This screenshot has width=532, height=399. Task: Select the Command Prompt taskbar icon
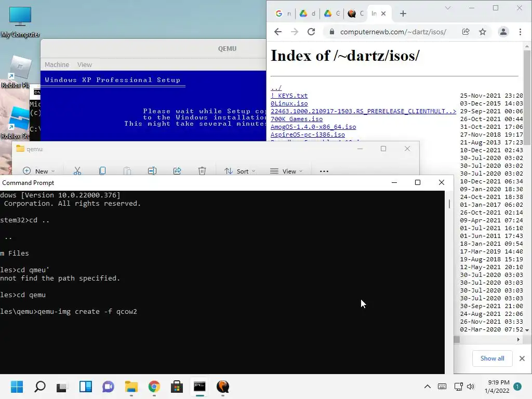199,387
